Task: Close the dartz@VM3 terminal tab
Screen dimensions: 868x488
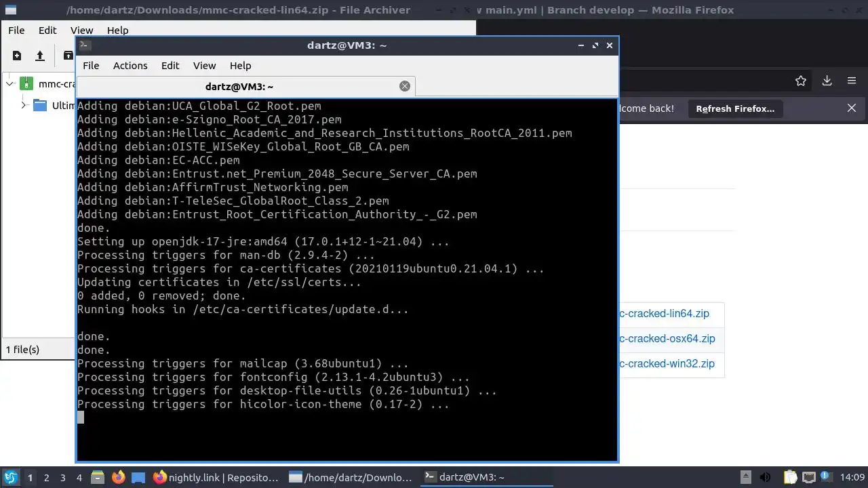Action: tap(405, 86)
